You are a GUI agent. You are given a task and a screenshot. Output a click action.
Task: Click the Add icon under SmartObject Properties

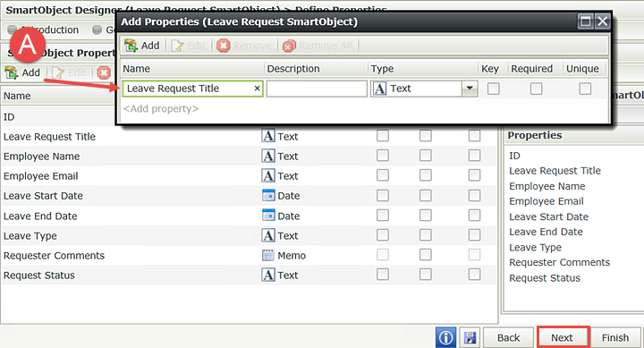pos(11,72)
